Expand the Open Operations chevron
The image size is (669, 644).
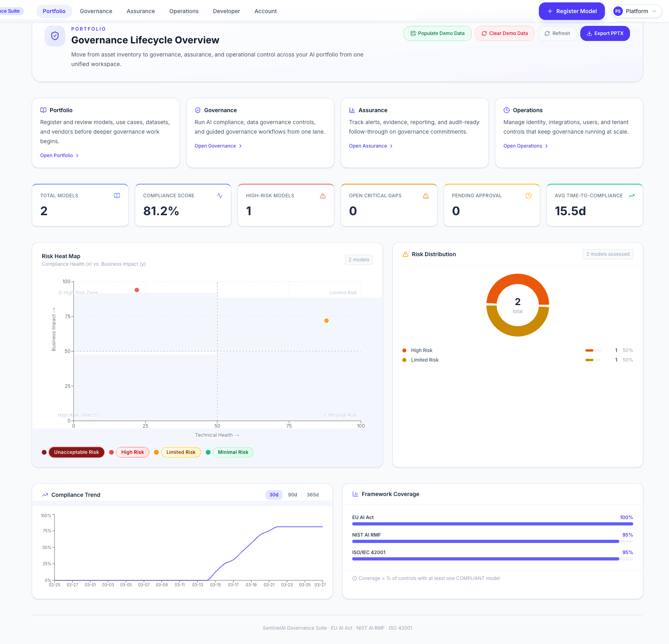[x=546, y=146]
